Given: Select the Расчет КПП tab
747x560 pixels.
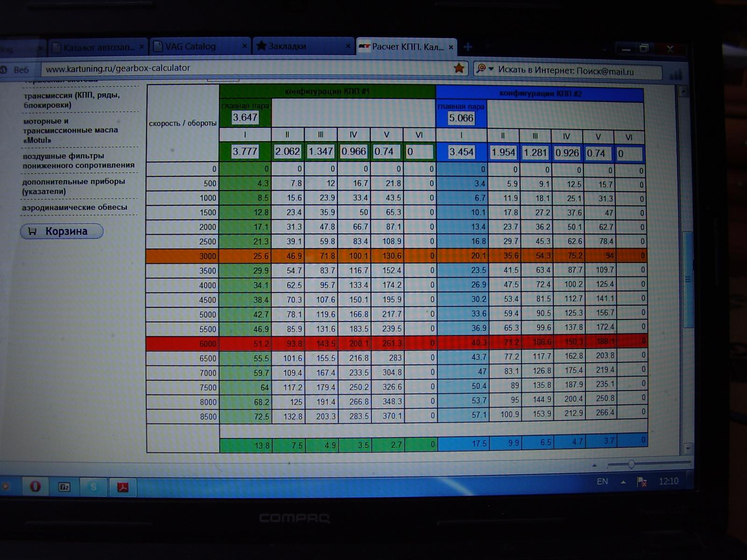Looking at the screenshot, I should tap(406, 47).
